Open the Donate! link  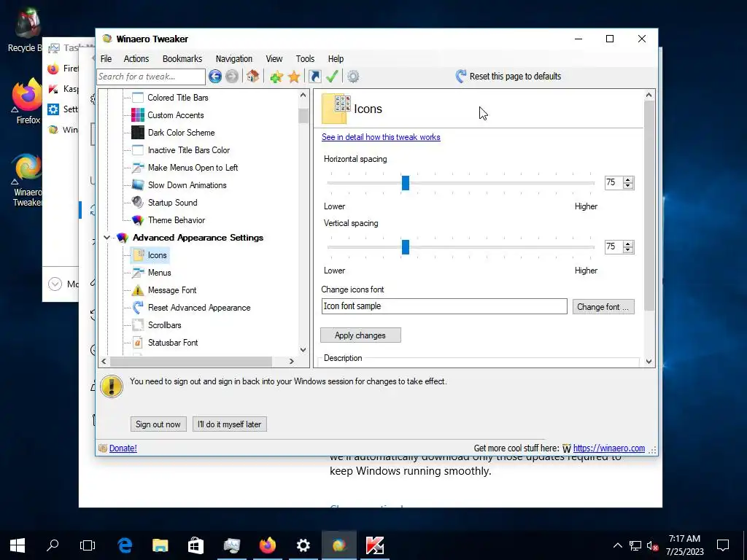[123, 448]
